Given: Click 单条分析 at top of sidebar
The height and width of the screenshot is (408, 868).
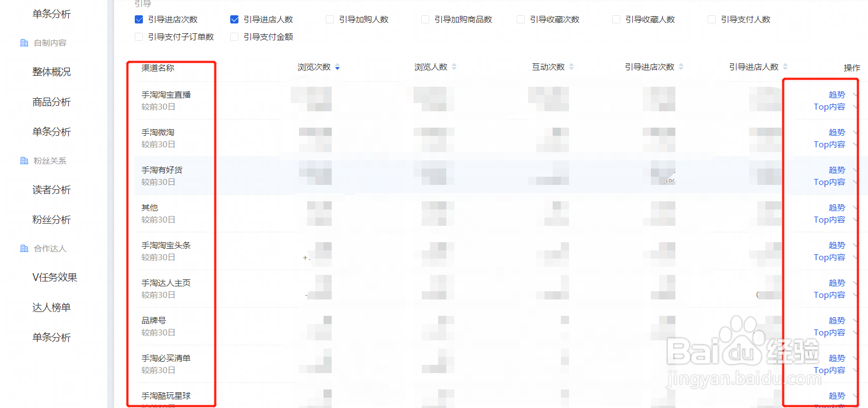Looking at the screenshot, I should tap(52, 14).
